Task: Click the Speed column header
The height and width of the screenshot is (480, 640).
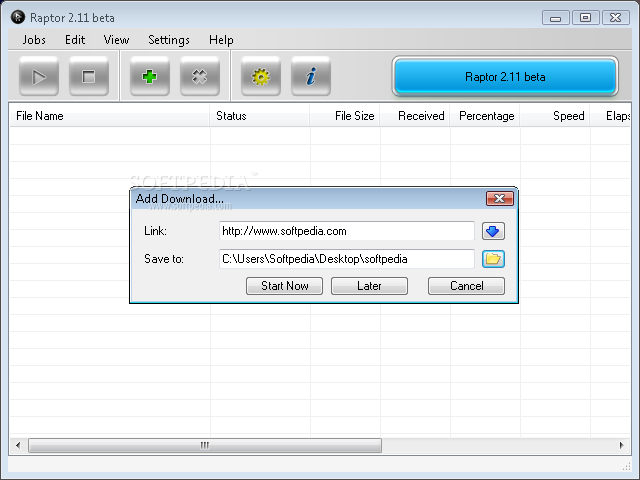Action: click(x=555, y=116)
